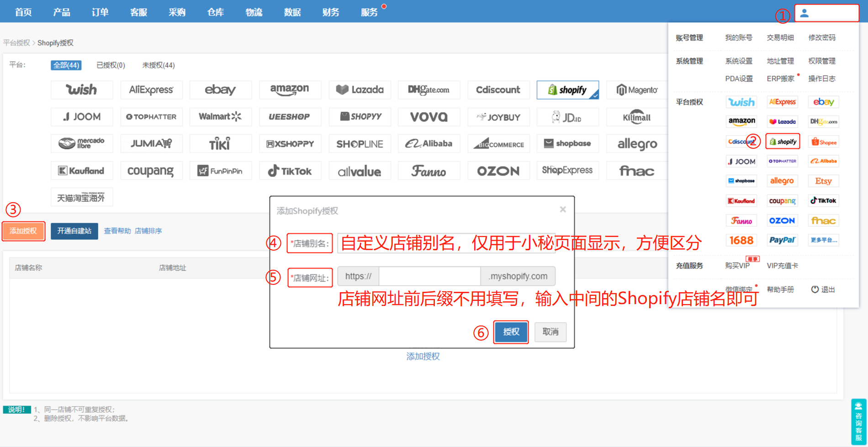Open the 订单 menu
Viewport: 868px width, 447px height.
tap(100, 12)
